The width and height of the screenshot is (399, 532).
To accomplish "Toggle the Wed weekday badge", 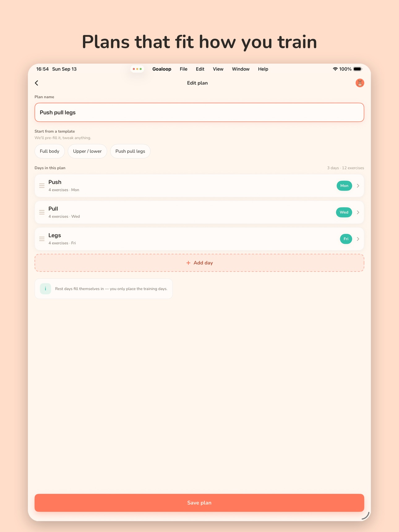I will (344, 212).
